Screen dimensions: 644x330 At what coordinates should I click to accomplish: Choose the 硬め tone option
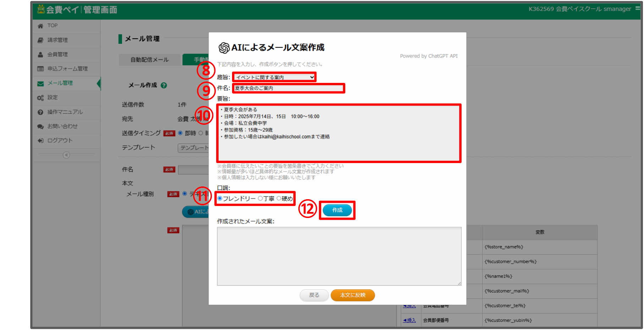point(279,198)
